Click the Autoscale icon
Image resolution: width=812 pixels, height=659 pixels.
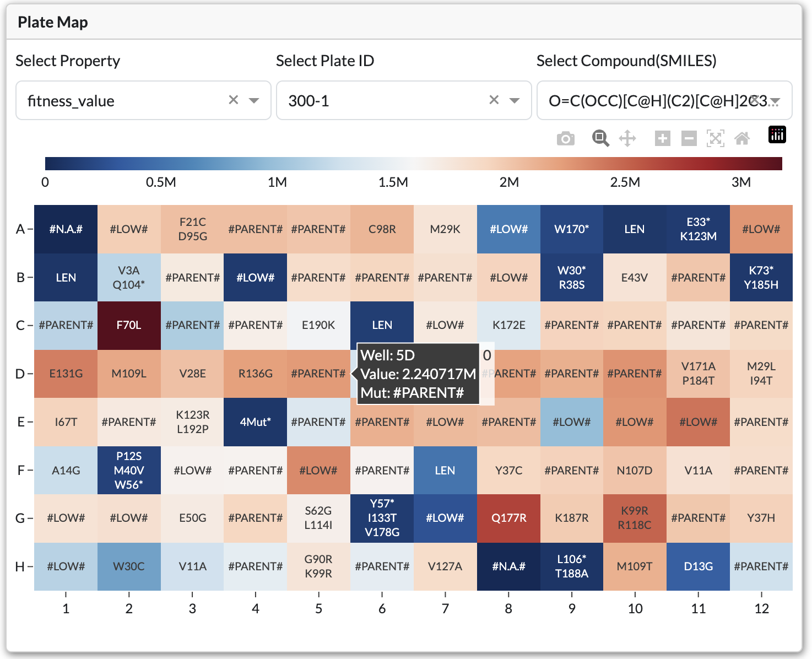pyautogui.click(x=715, y=138)
